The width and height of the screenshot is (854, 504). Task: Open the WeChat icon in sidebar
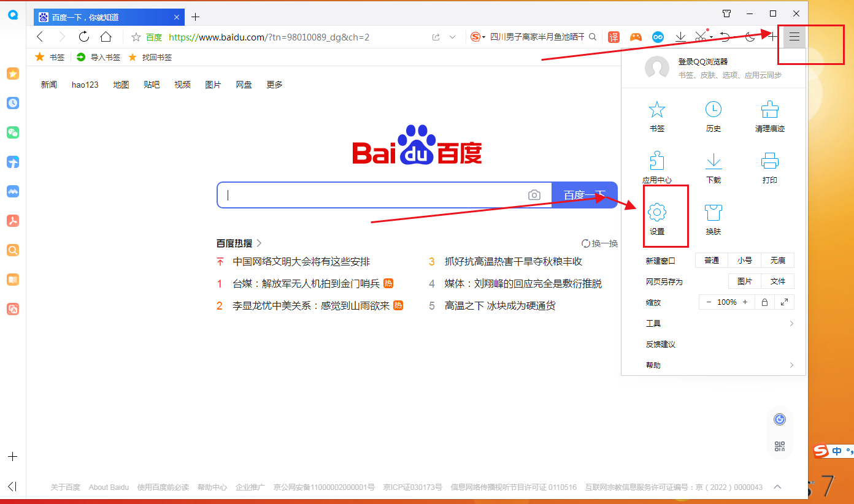[13, 132]
